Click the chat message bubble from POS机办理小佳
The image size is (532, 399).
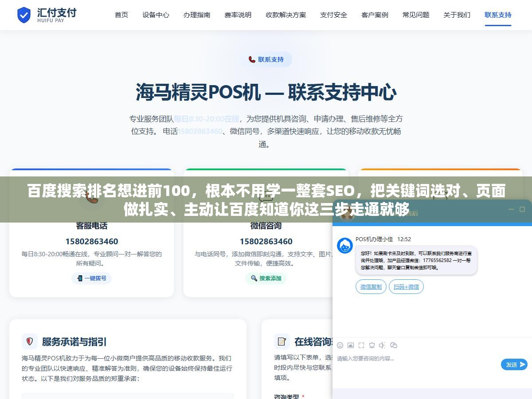416,261
